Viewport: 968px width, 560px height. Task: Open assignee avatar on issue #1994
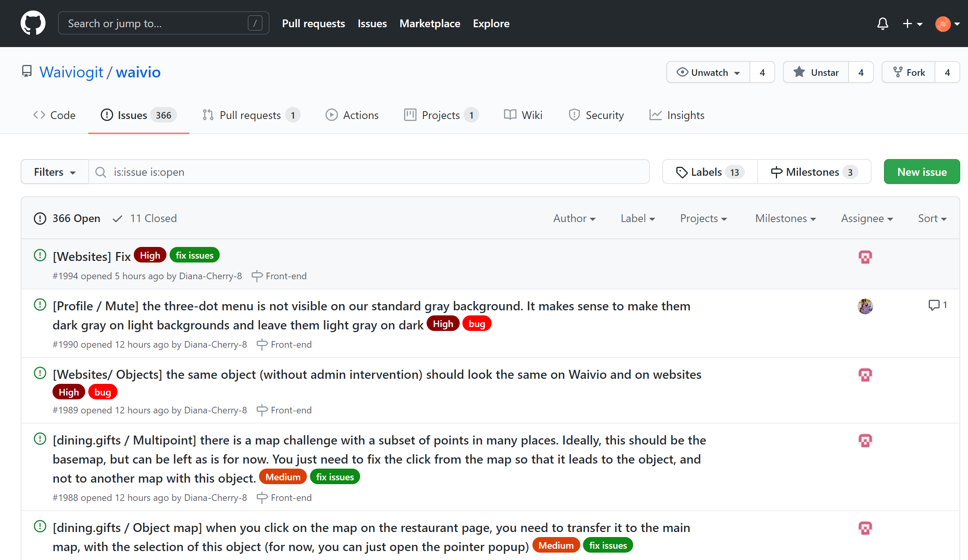(x=865, y=257)
